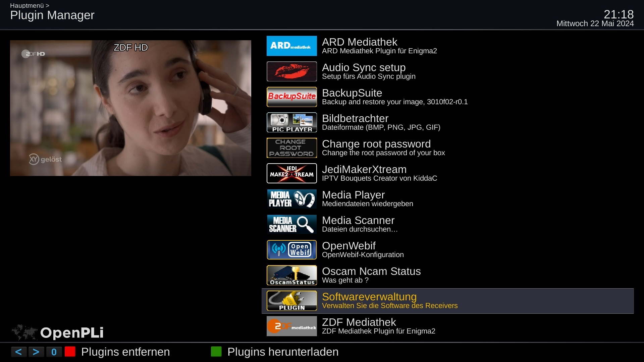Click 'Mediendateien wiedergeben' description
This screenshot has height=362, width=644.
click(368, 204)
